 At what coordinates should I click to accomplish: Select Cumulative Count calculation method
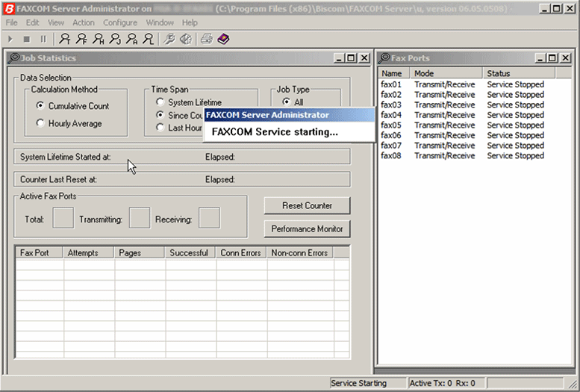tap(72, 106)
